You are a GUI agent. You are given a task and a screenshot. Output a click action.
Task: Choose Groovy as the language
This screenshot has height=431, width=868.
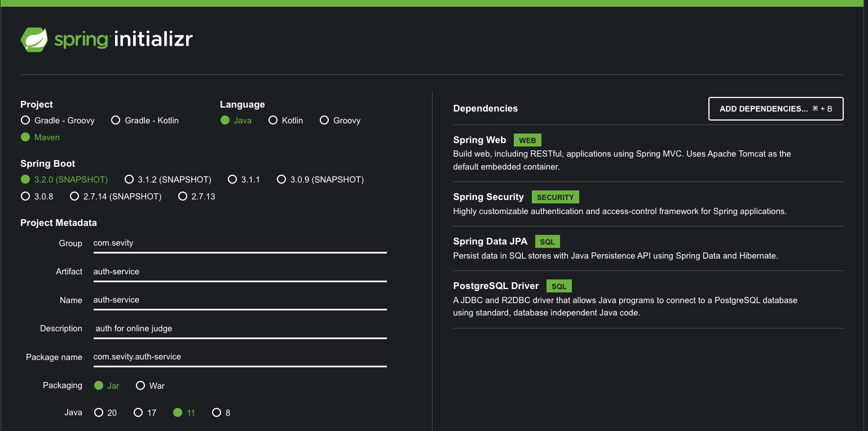(340, 121)
